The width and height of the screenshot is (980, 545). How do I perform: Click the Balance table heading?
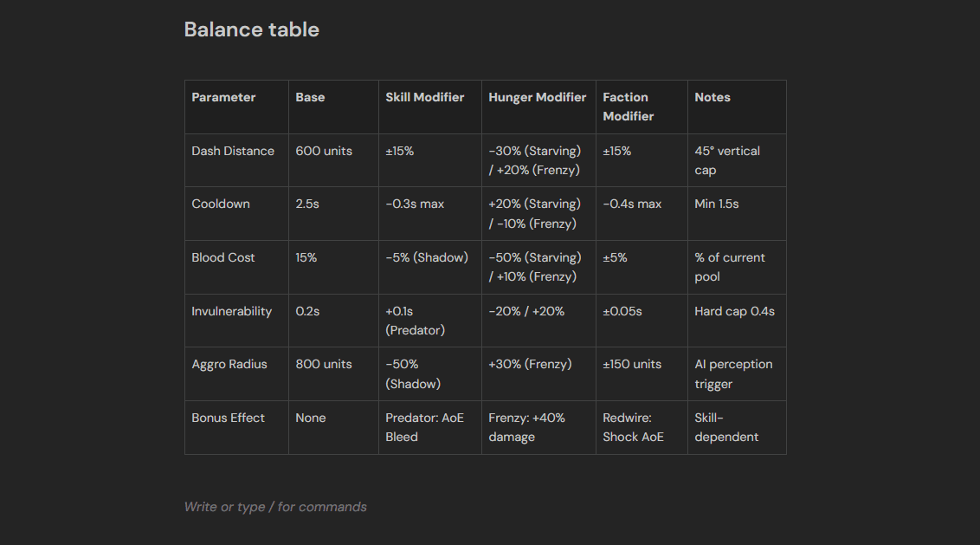click(251, 29)
